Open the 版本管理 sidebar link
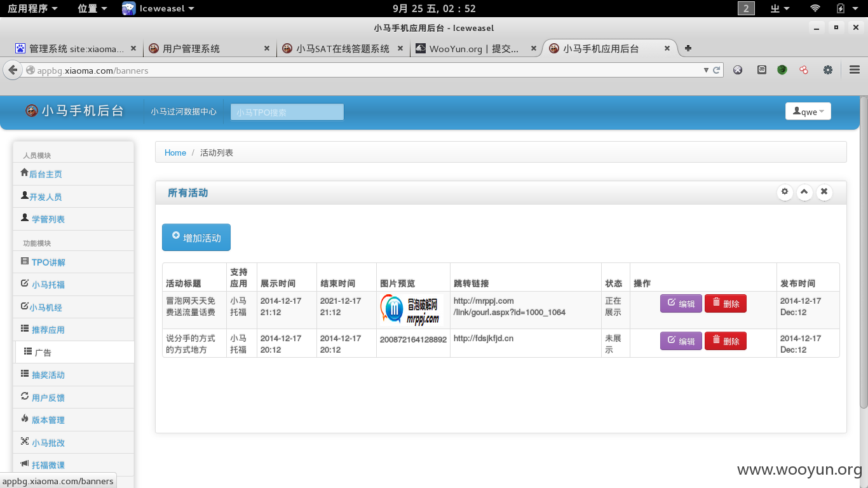 coord(48,420)
